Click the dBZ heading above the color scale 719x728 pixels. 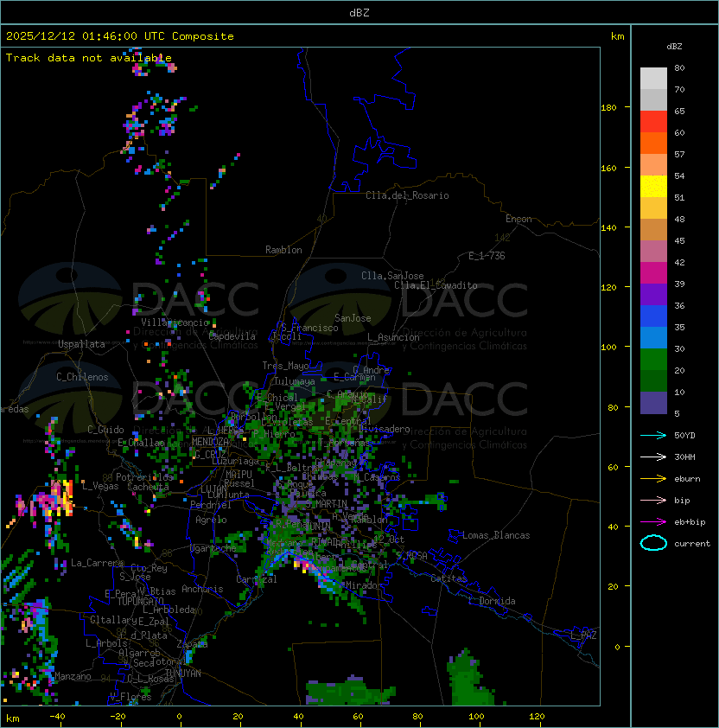pos(674,47)
